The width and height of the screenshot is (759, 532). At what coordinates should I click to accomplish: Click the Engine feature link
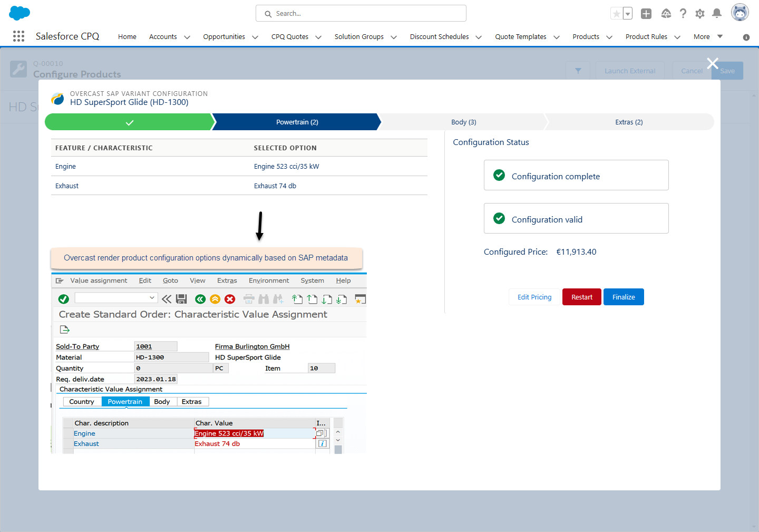pyautogui.click(x=65, y=166)
